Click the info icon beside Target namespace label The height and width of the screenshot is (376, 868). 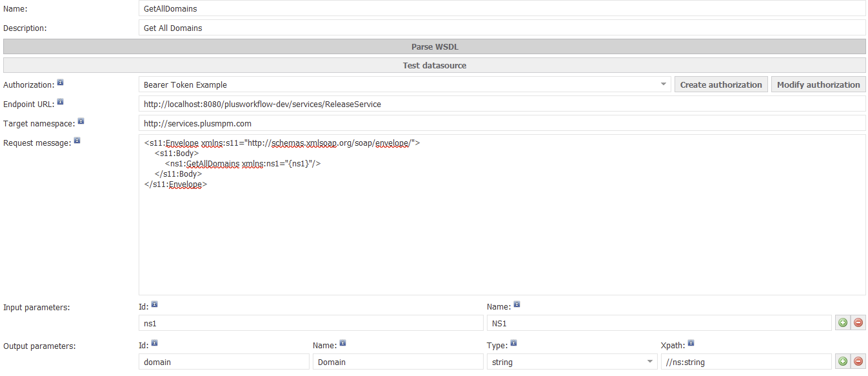[81, 121]
